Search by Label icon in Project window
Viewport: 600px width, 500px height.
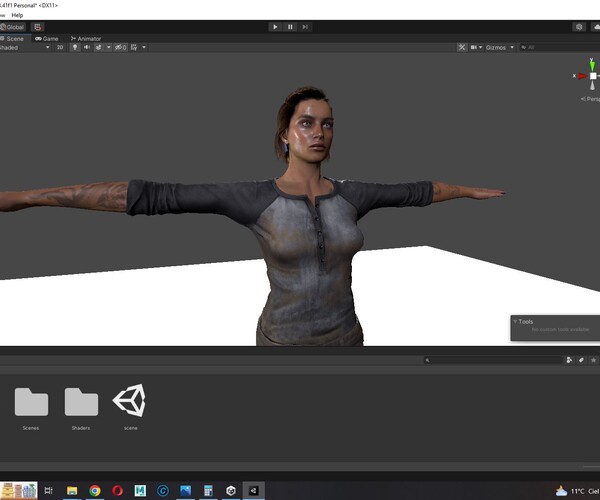point(581,360)
